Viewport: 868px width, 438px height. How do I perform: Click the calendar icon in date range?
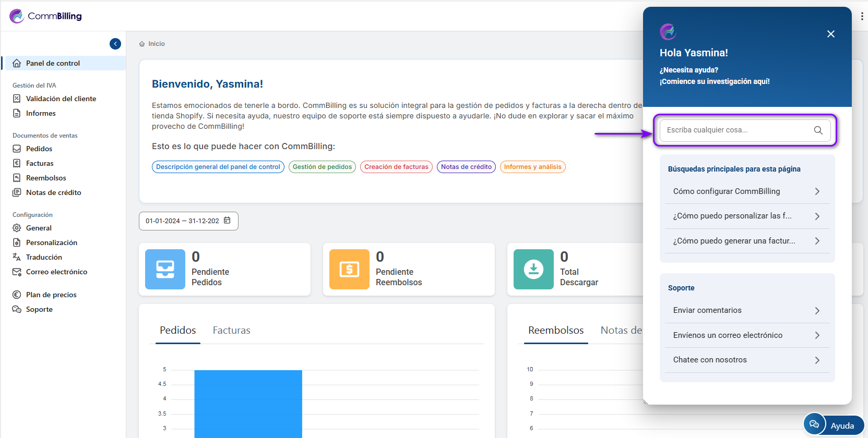tap(227, 221)
